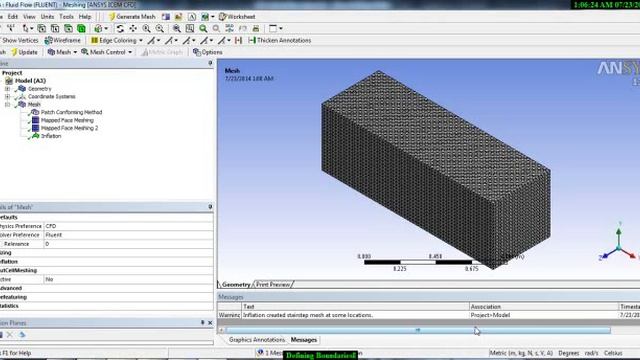Pin the Details of Mesh panel

coord(210,207)
